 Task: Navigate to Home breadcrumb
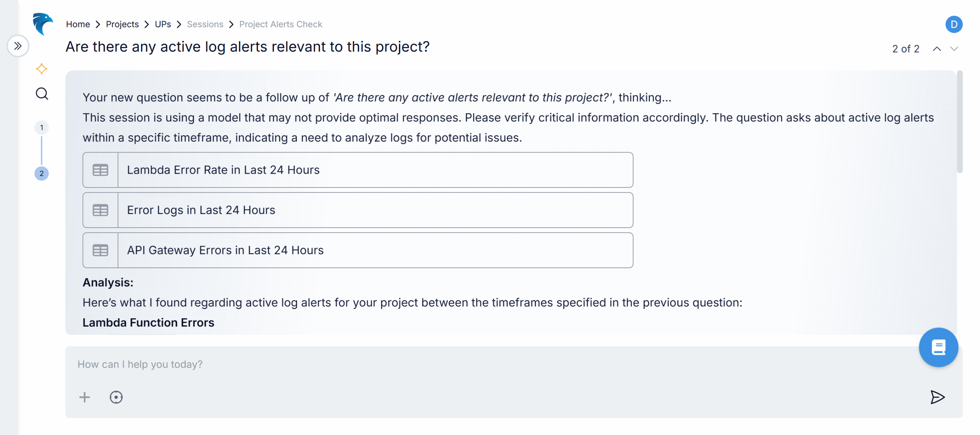(78, 24)
